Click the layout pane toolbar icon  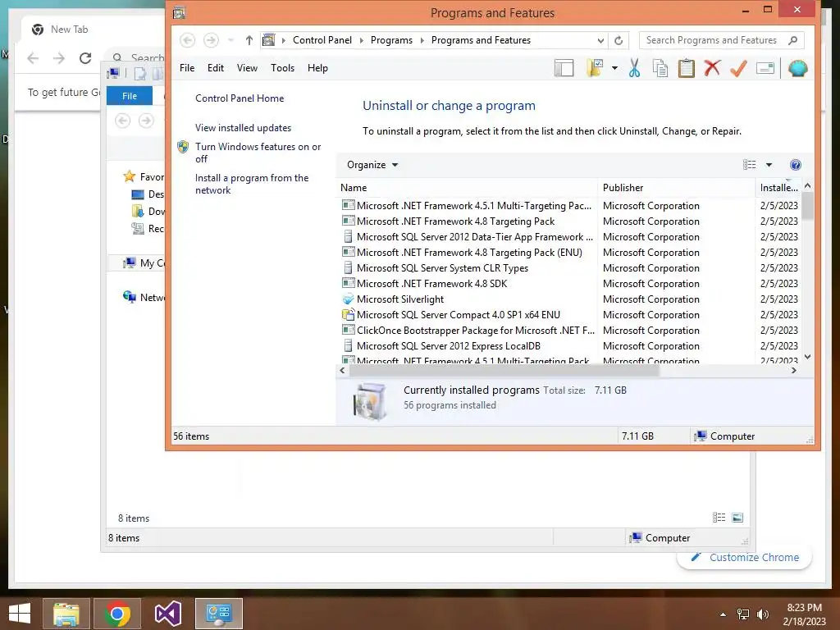pyautogui.click(x=564, y=68)
